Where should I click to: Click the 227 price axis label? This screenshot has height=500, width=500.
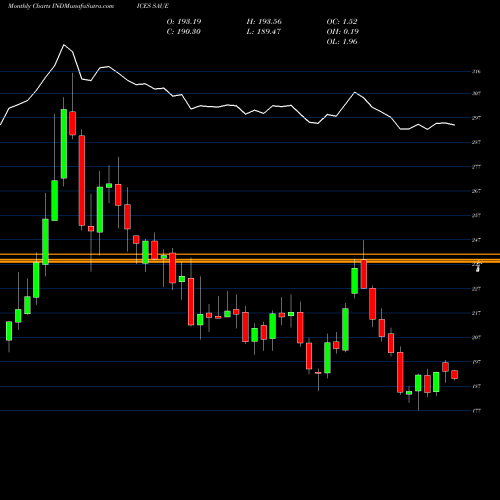476,289
